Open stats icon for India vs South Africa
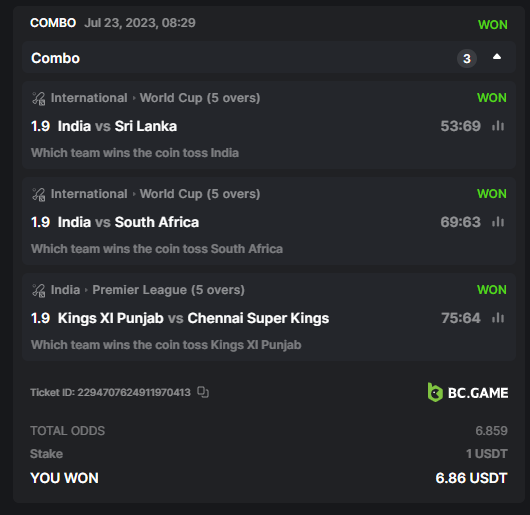The width and height of the screenshot is (530, 515). coord(498,222)
